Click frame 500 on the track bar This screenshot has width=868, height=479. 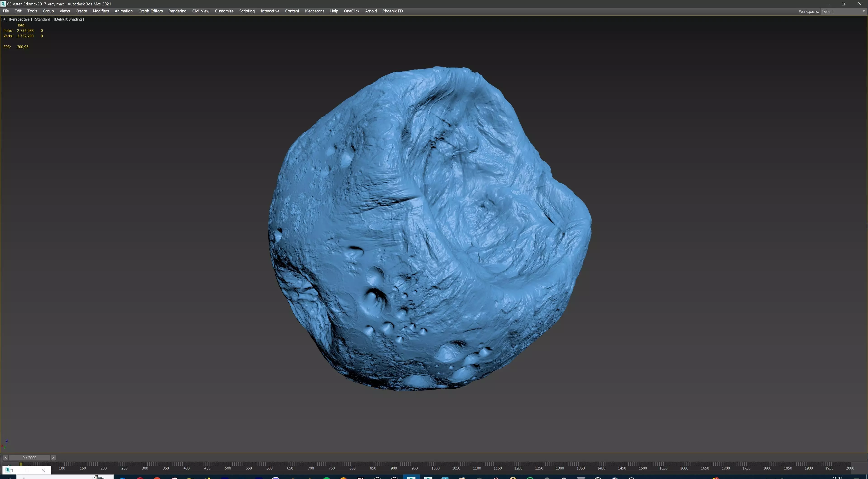tap(228, 468)
